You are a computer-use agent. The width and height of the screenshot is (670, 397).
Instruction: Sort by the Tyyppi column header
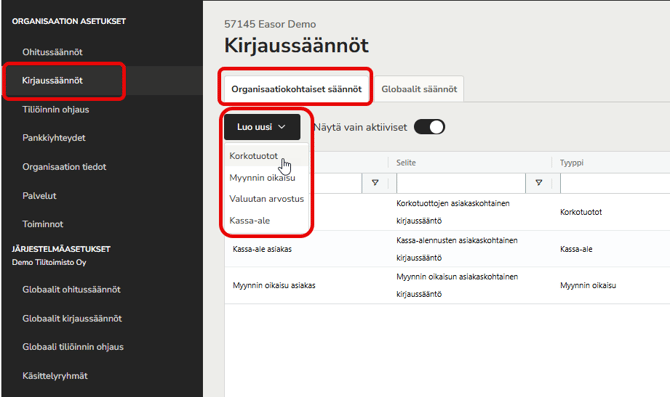pyautogui.click(x=571, y=162)
